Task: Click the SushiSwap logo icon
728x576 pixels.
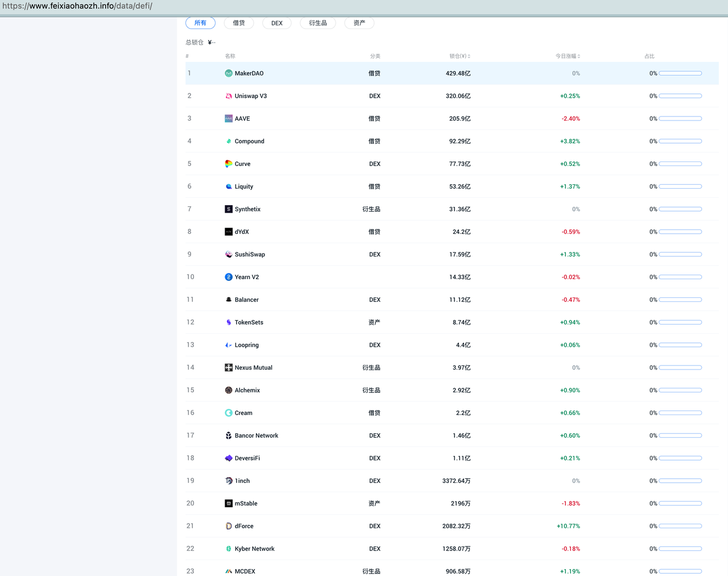Action: pos(229,254)
